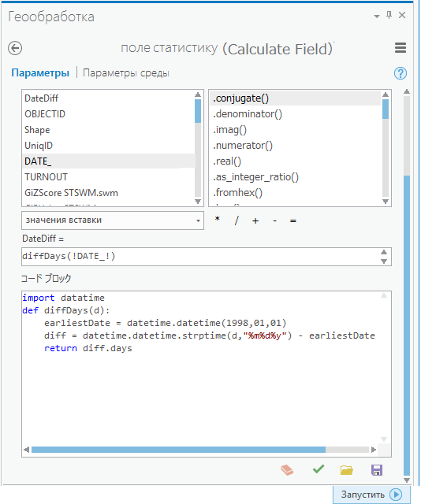This screenshot has width=421, height=504.
Task: Click the back arrow icon
Action: click(15, 48)
